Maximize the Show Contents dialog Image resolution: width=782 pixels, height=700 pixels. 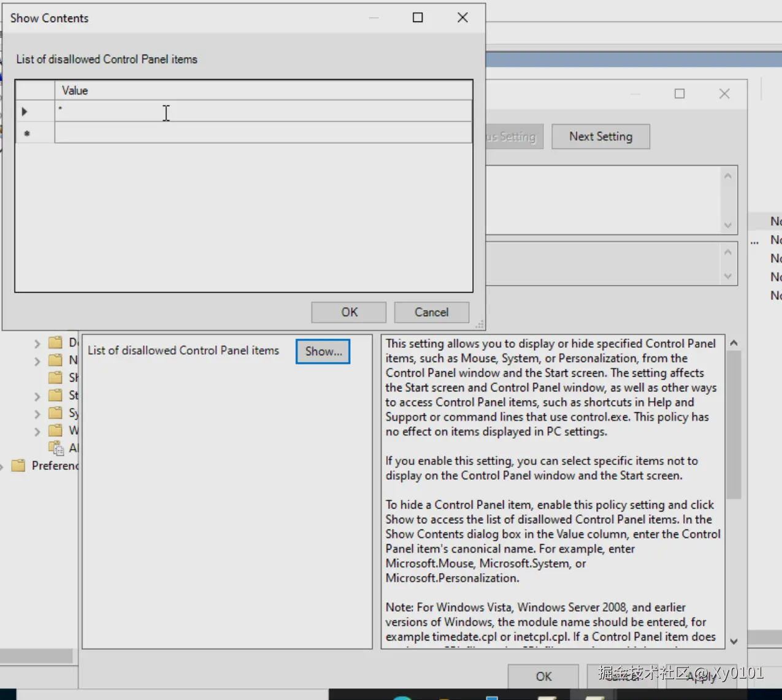(x=418, y=18)
